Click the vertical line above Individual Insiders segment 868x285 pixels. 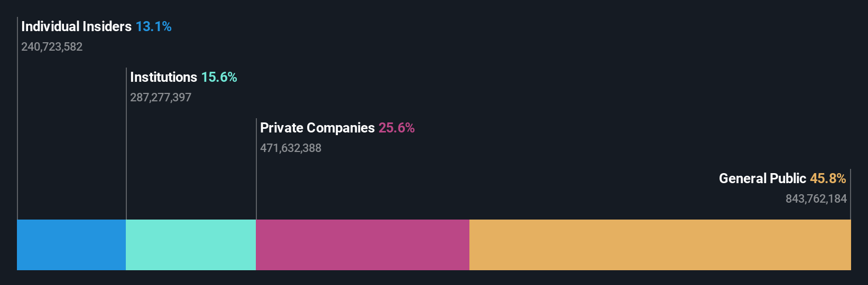pos(17,118)
